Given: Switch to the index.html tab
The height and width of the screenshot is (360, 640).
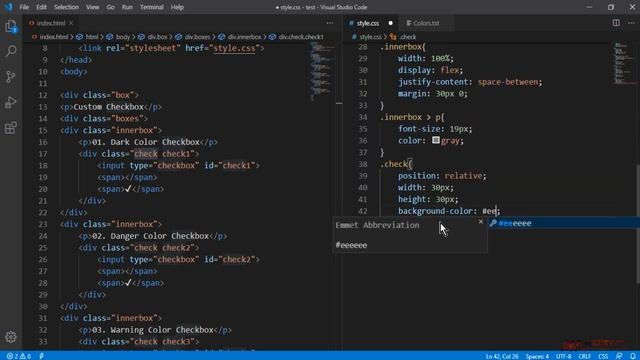Looking at the screenshot, I should (51, 23).
